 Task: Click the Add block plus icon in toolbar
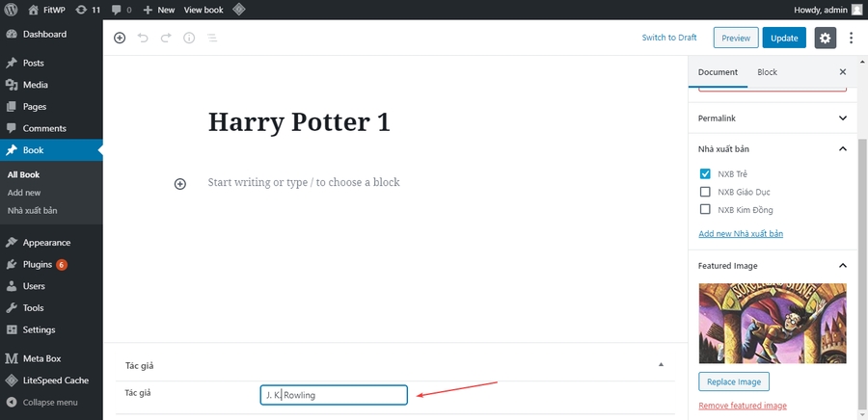(x=120, y=38)
